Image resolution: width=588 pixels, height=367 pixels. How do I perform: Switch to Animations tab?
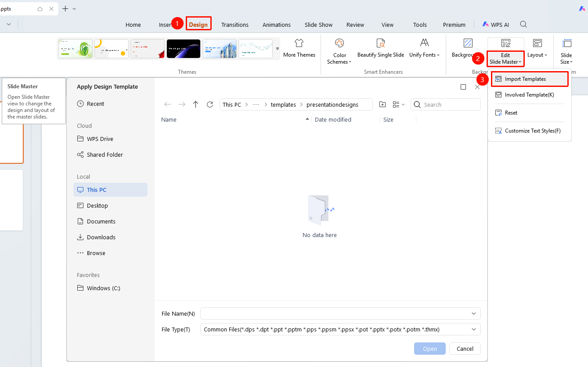(277, 25)
